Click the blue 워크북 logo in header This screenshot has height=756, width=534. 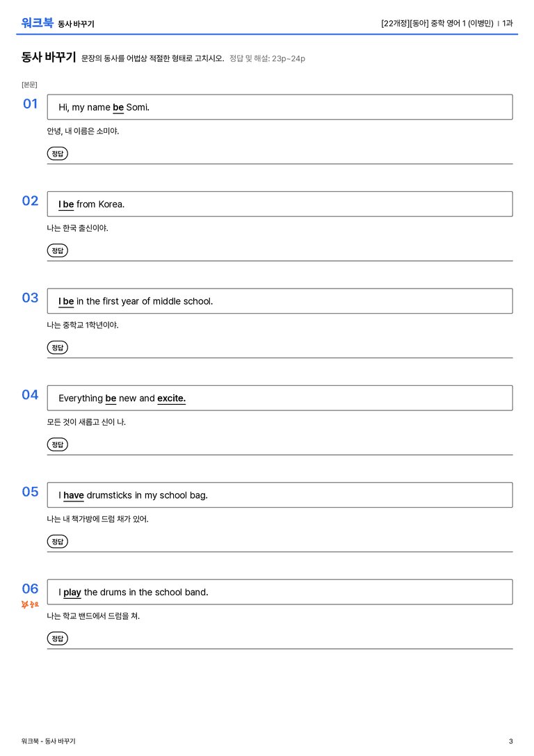(37, 23)
